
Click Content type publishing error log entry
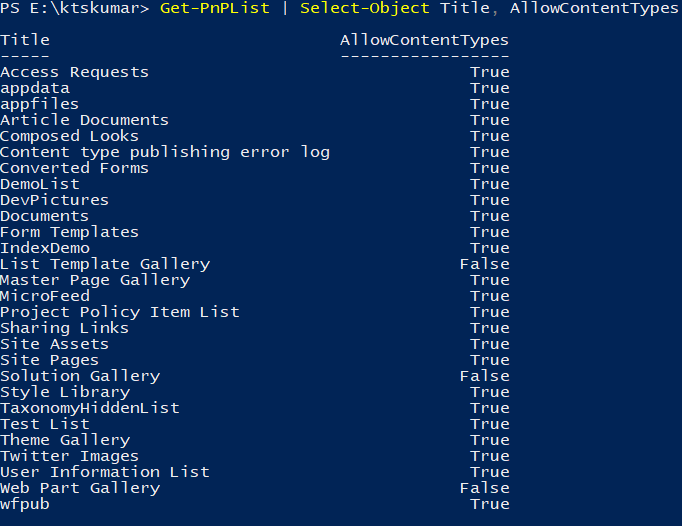click(x=164, y=153)
